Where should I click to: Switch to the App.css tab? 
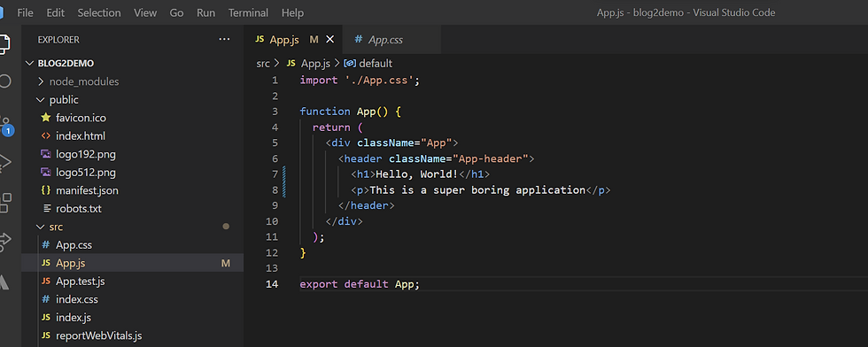coord(386,39)
